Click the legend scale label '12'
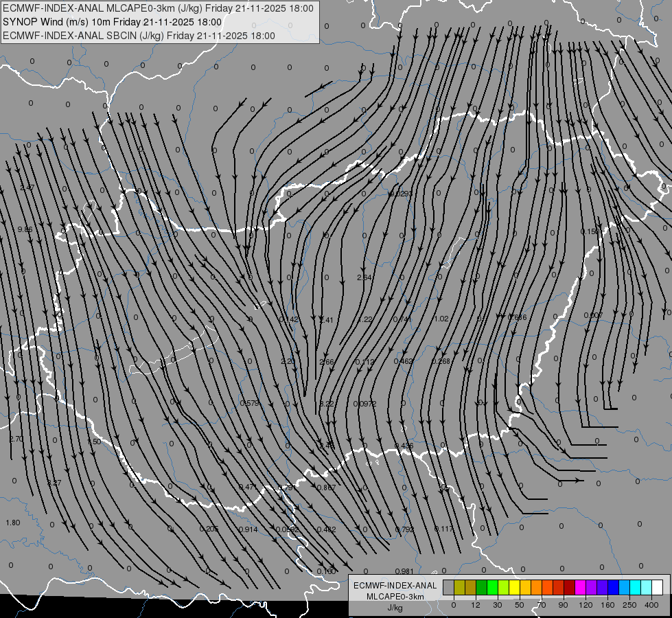672x618 pixels. (476, 605)
